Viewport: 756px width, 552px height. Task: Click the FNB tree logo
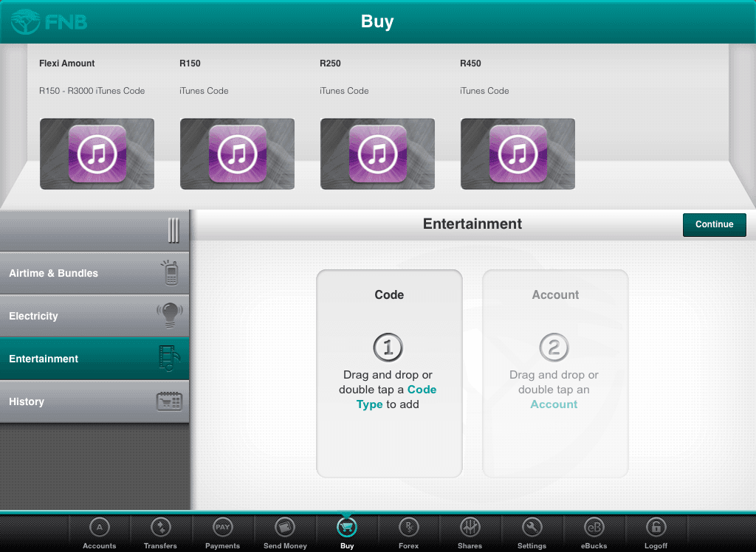[27, 21]
